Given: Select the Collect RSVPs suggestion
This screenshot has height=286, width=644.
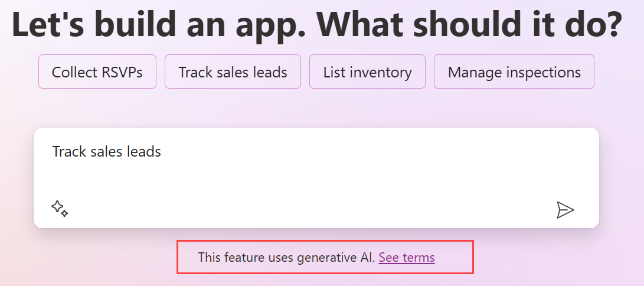Looking at the screenshot, I should [97, 72].
